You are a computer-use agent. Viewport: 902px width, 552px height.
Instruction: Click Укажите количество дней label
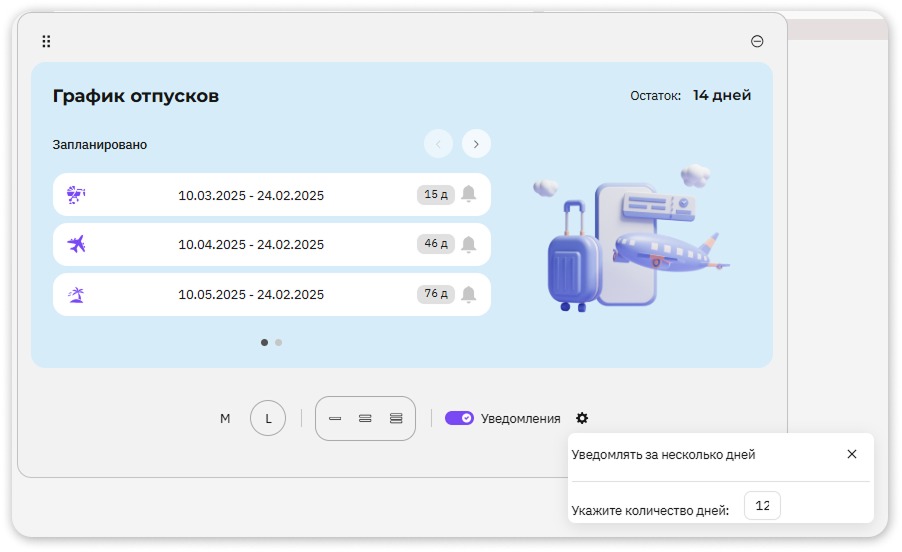pyautogui.click(x=650, y=511)
